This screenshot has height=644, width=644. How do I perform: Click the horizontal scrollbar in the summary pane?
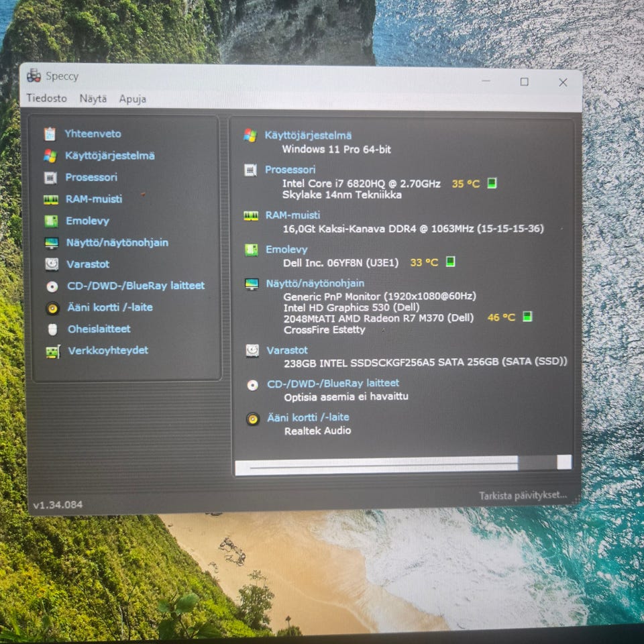(402, 464)
